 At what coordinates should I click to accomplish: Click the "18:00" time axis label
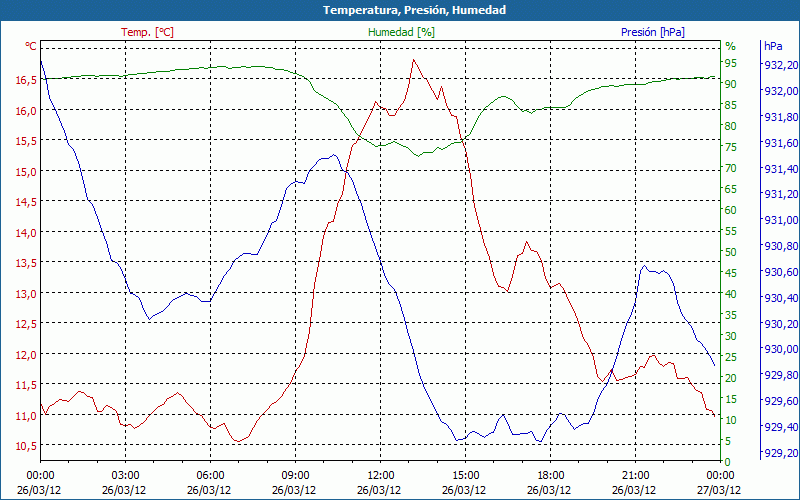(551, 476)
